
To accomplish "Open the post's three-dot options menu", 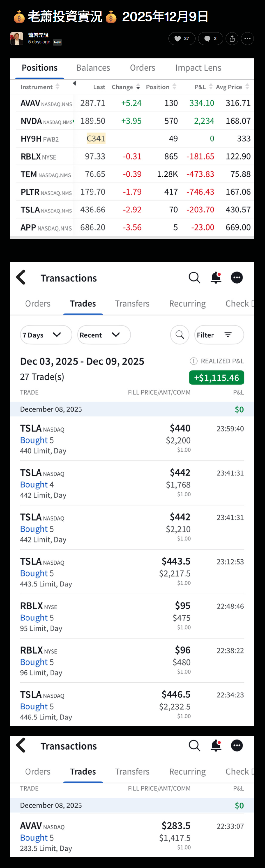I will click(x=247, y=38).
